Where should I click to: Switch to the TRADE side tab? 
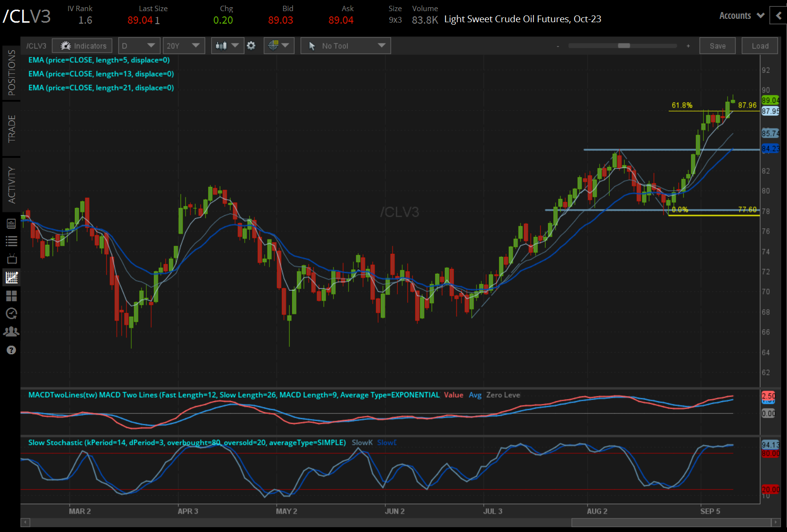point(12,128)
